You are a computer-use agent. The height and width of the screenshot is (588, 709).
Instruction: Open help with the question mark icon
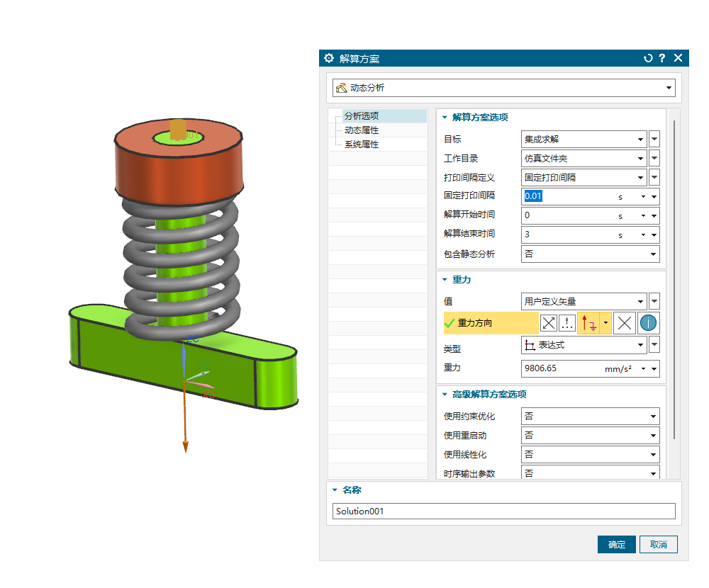661,58
